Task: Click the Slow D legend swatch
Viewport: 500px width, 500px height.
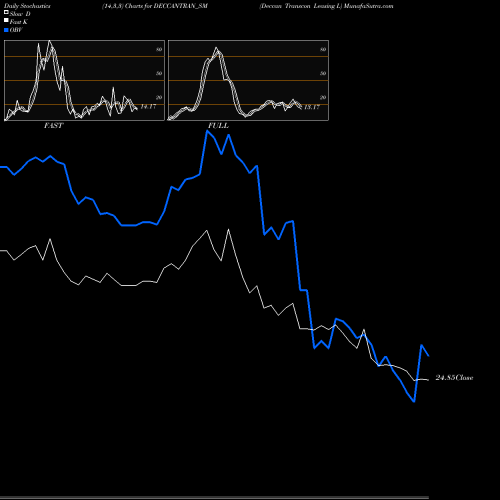Action: 6,13
